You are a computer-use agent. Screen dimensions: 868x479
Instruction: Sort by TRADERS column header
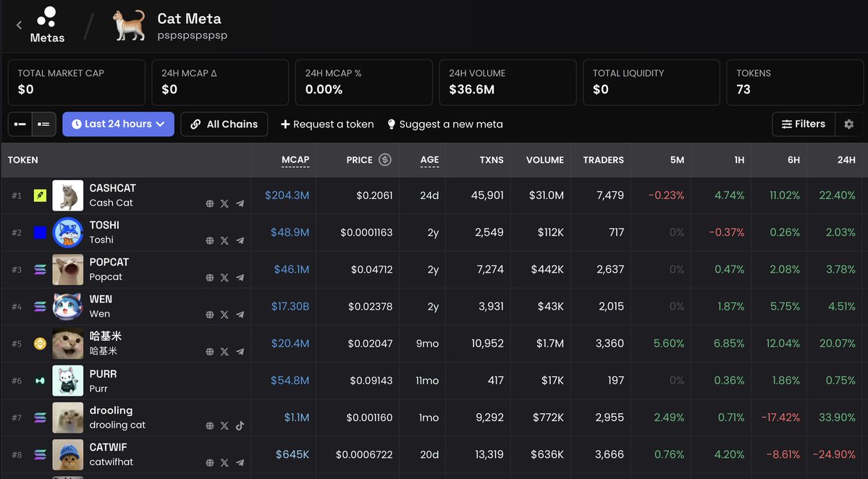pyautogui.click(x=603, y=160)
